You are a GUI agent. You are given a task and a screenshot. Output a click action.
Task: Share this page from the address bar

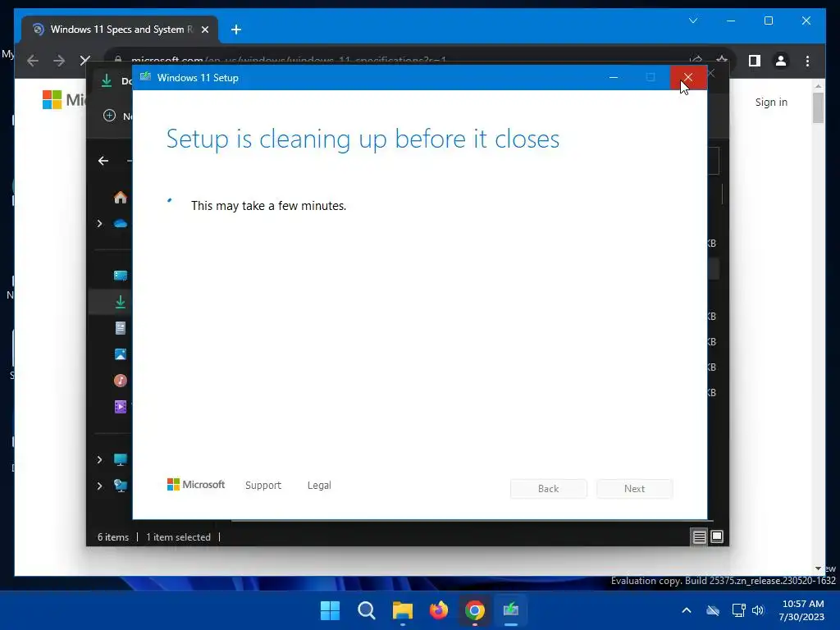pos(696,59)
